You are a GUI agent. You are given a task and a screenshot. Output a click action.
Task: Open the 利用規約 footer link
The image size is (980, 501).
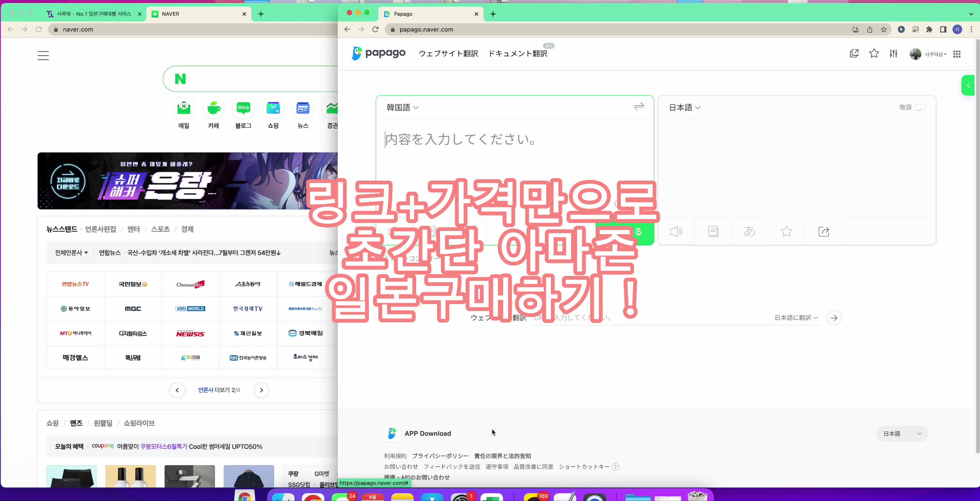pos(395,456)
